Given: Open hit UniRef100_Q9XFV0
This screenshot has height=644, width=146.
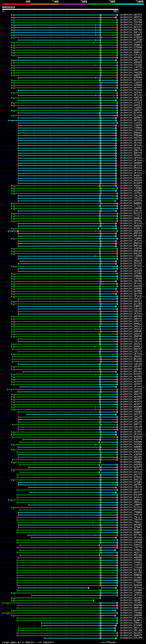Looking at the screenshot, I should (131, 17).
